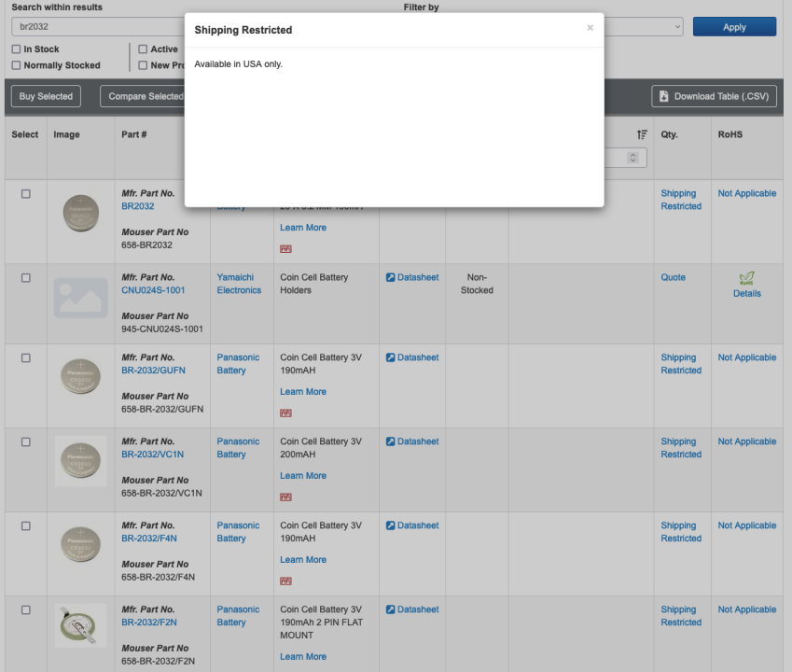Click Shipping Restricted in BR-2032/VC1N row
792x672 pixels.
click(x=681, y=448)
